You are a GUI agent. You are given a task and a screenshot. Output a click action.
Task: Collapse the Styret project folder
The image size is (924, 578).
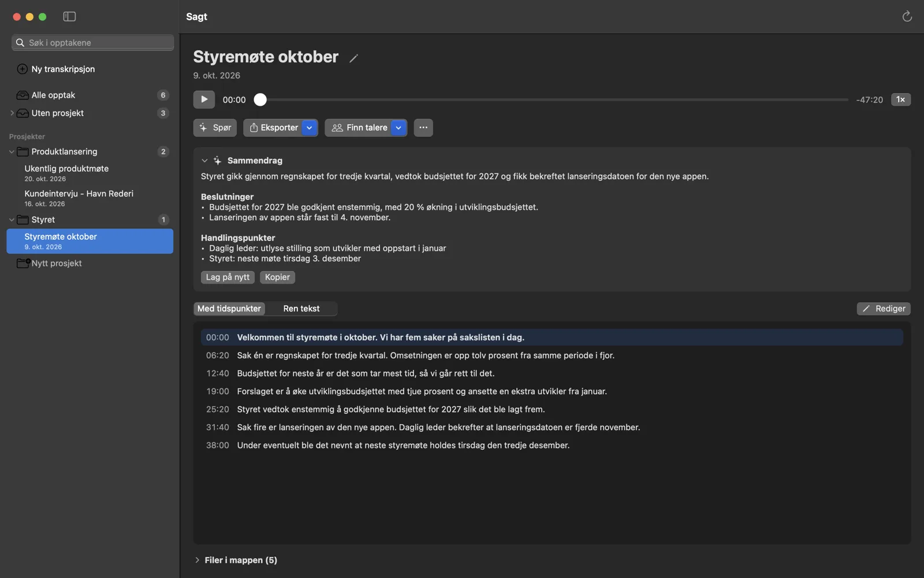[x=12, y=220]
